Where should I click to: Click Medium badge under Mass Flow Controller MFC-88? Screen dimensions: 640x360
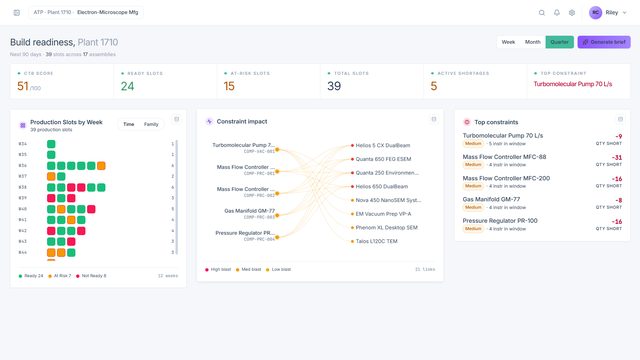473,164
